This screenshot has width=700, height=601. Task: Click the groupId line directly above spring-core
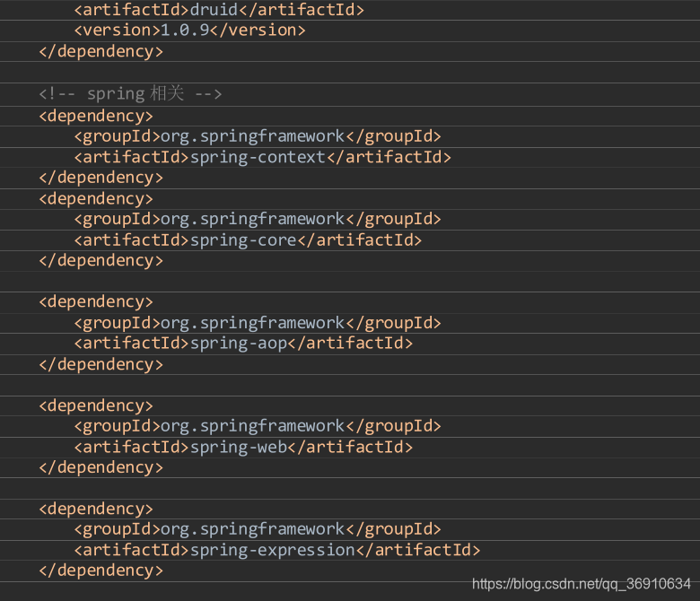coord(258,220)
